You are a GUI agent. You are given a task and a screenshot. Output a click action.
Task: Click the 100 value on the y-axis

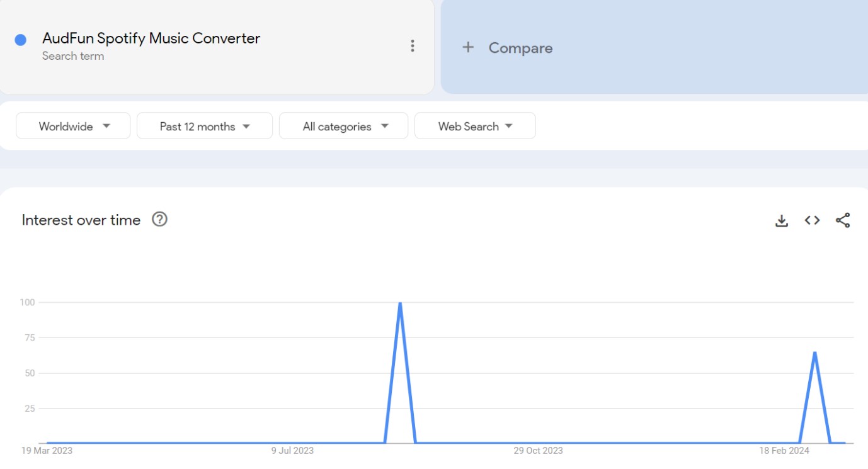click(x=27, y=302)
